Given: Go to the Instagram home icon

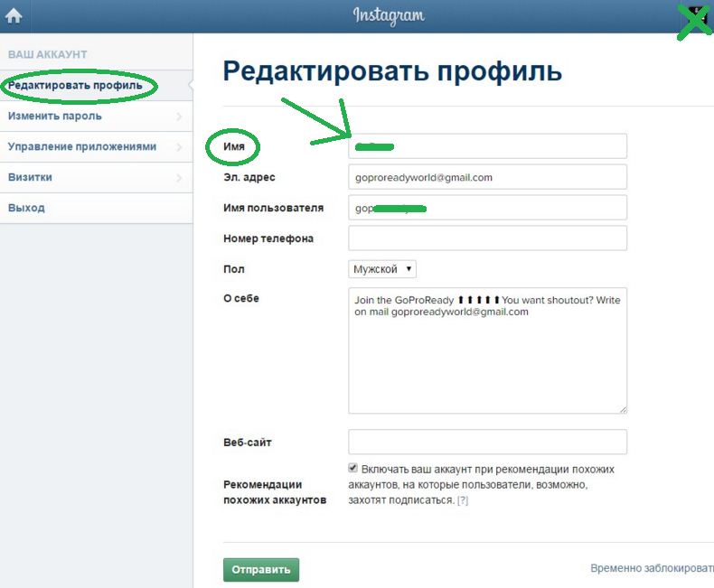Looking at the screenshot, I should click(x=14, y=16).
